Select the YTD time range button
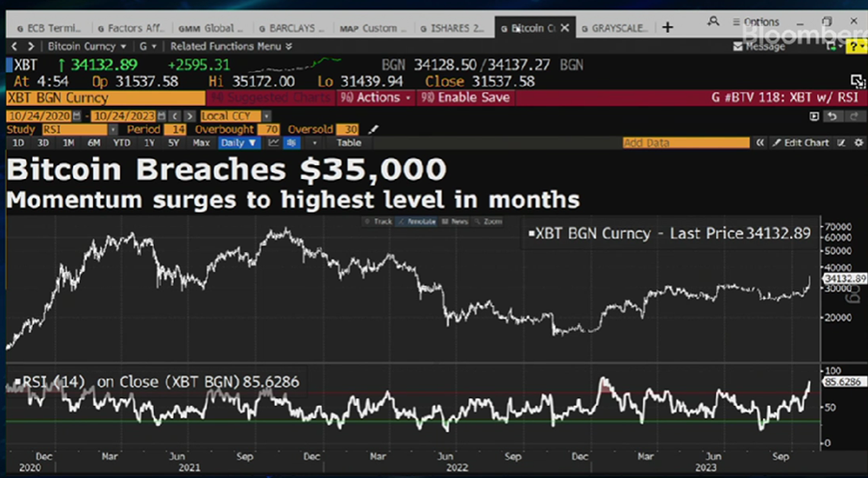This screenshot has height=478, width=868. (x=121, y=142)
